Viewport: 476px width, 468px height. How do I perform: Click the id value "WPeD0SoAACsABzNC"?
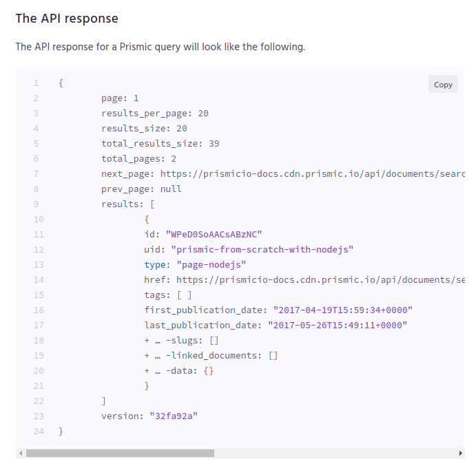(x=214, y=234)
